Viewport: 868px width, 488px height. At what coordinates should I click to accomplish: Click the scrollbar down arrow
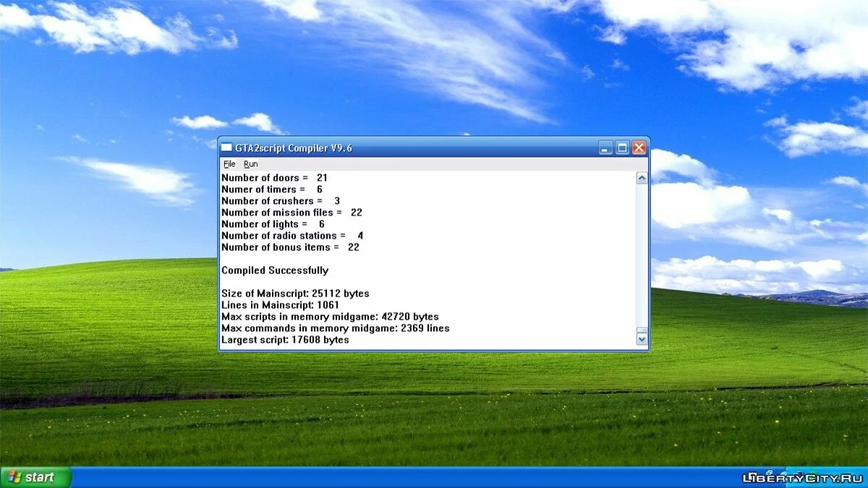(x=642, y=338)
